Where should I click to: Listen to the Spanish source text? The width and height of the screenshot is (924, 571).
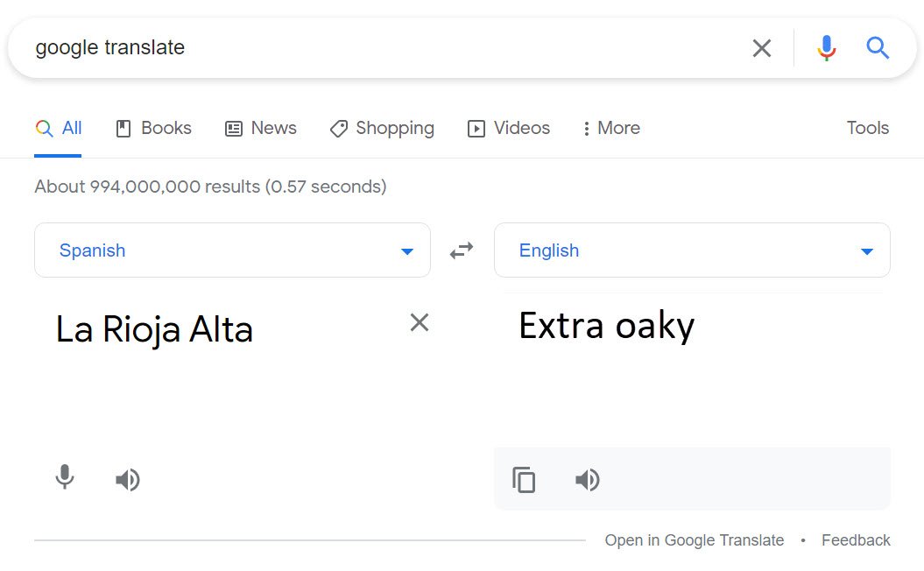127,480
